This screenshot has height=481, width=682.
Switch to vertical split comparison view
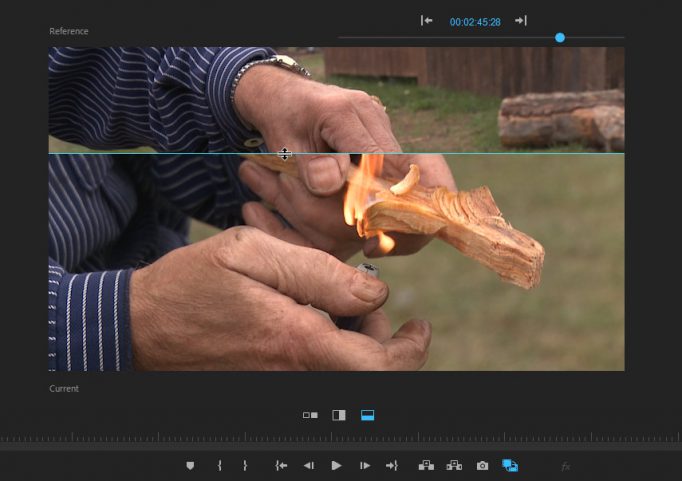click(x=339, y=415)
